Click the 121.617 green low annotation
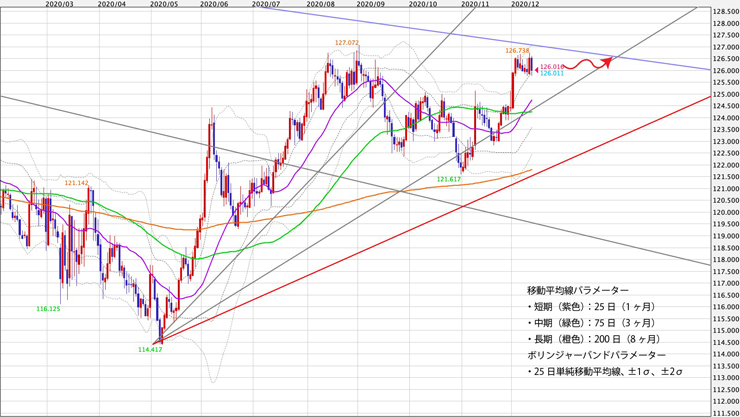740x417 pixels. tap(449, 179)
